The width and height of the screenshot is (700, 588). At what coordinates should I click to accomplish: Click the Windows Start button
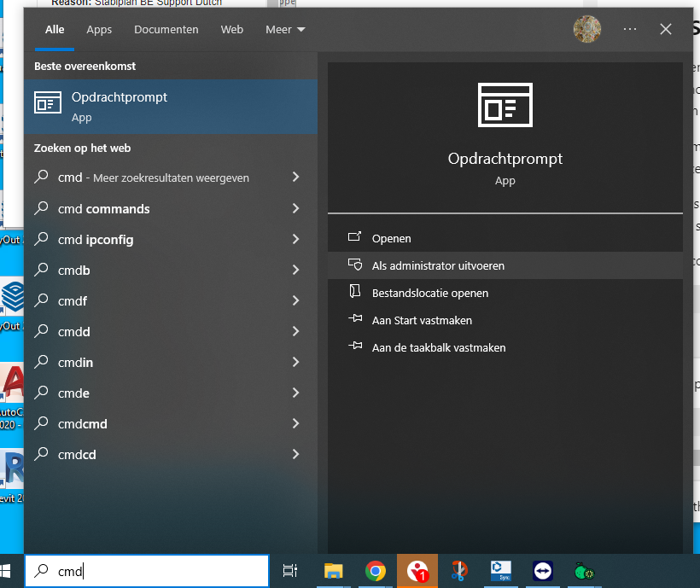pyautogui.click(x=6, y=571)
